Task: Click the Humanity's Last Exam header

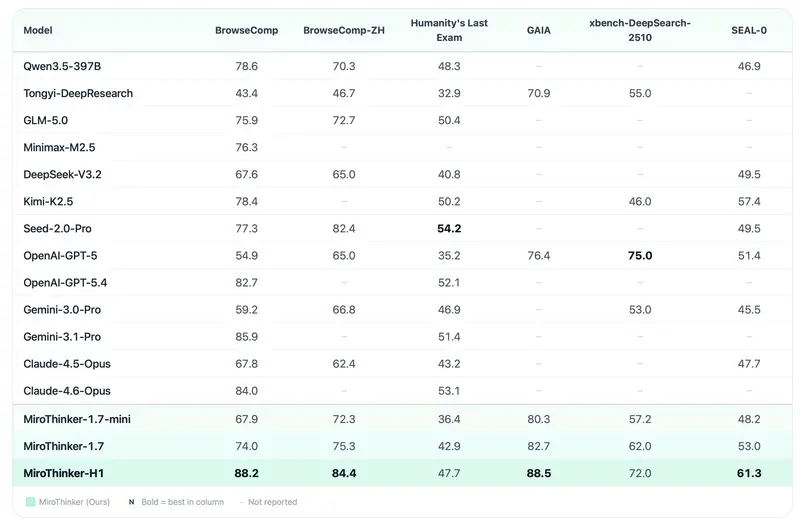Action: tap(449, 30)
